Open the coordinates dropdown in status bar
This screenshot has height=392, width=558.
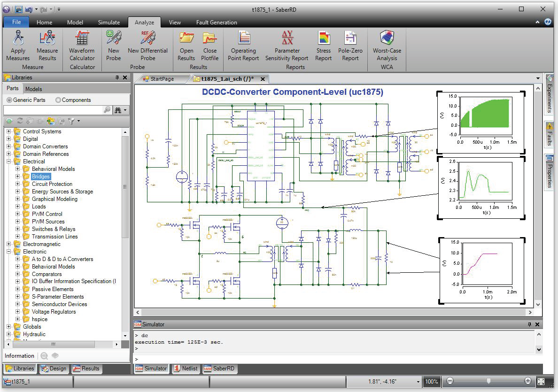tap(418, 382)
